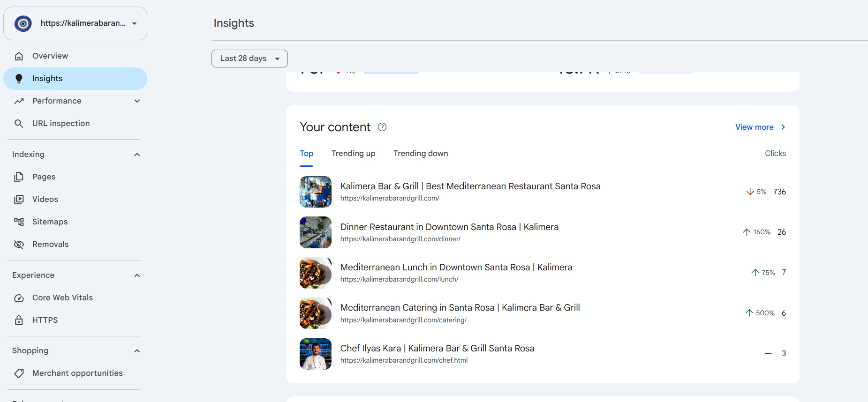This screenshot has width=868, height=402.
Task: Collapse the Indexing section
Action: coord(137,155)
